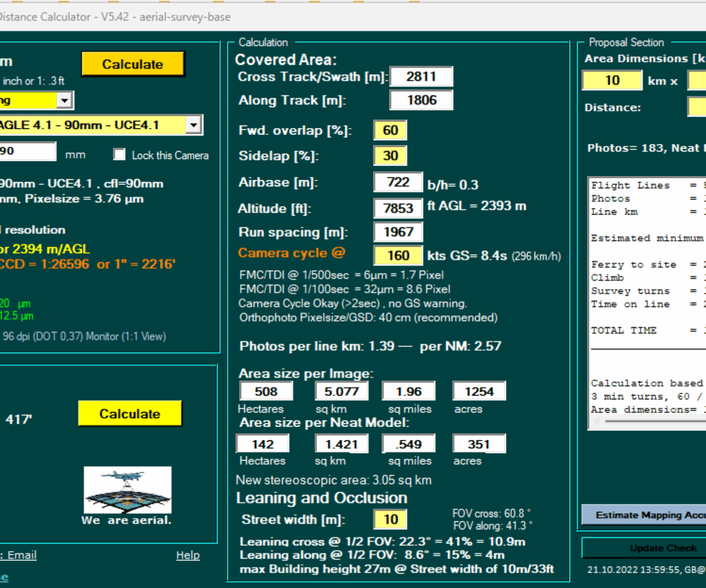Edit the Sidelap percentage field
This screenshot has height=588, width=706.
point(390,155)
